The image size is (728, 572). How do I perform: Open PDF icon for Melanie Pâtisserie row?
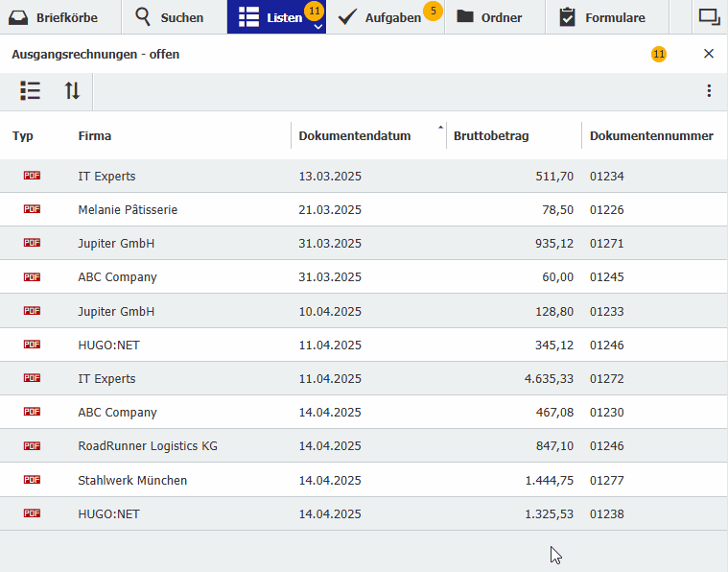(32, 209)
